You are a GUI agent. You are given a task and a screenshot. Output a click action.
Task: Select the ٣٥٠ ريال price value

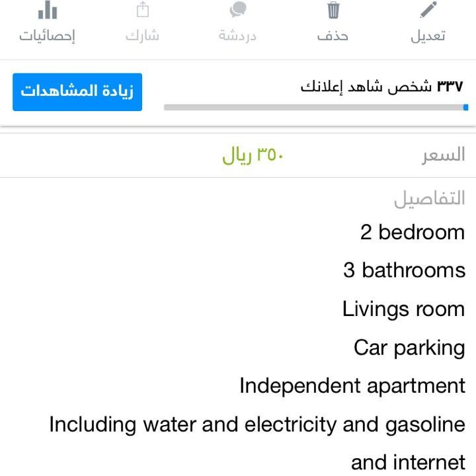pos(253,155)
